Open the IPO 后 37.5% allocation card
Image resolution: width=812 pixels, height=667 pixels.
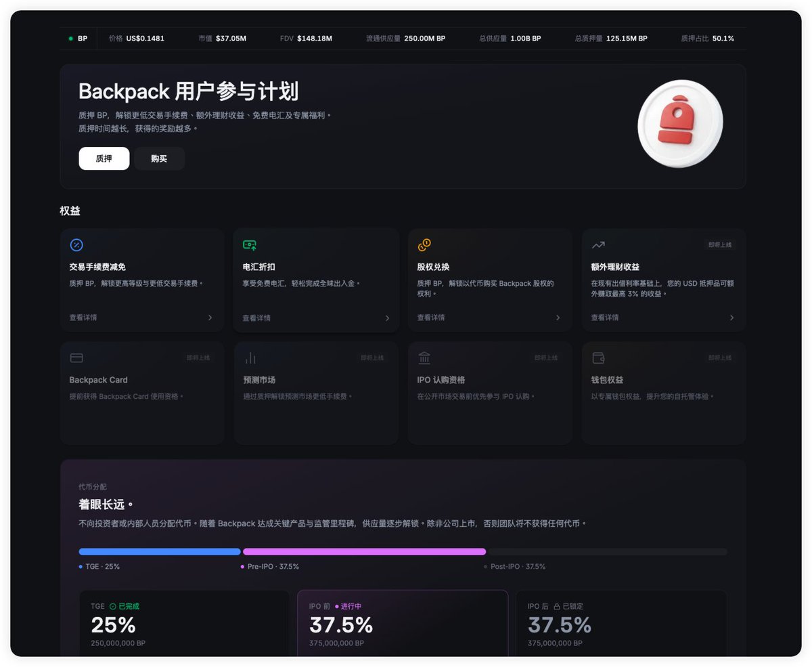pyautogui.click(x=621, y=624)
